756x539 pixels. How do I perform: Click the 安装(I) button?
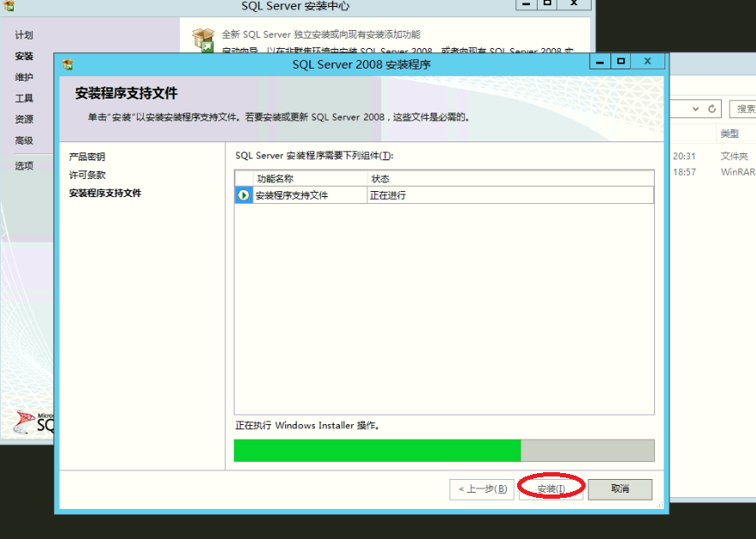551,488
